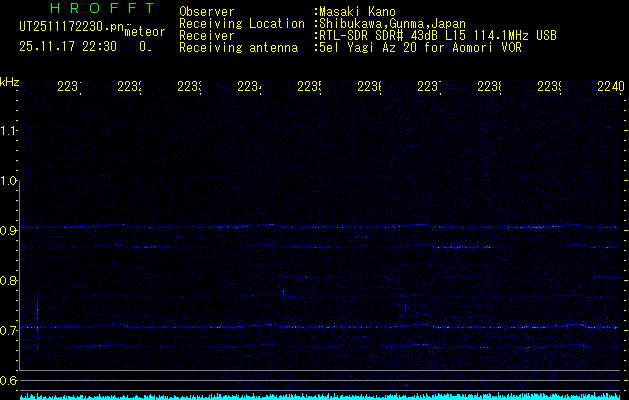Click the 1.1 kHz frequency axis mark
This screenshot has height=400, width=629.
click(10, 130)
